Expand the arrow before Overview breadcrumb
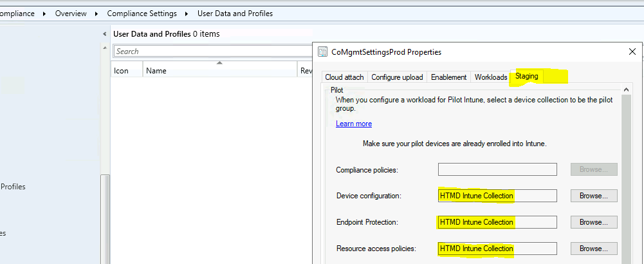The width and height of the screenshot is (644, 264). [44, 14]
